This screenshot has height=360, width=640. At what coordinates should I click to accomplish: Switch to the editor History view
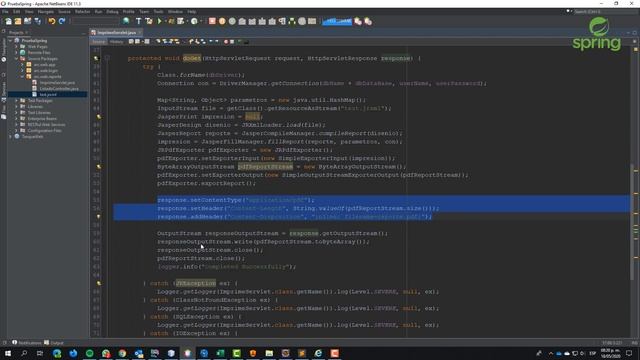click(x=116, y=42)
